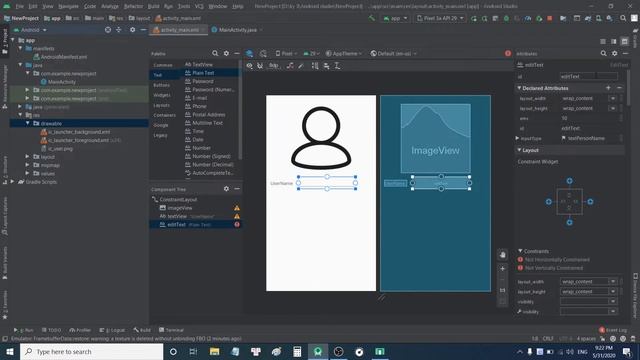640x360 pixels.
Task: Click error icon next to editText
Action: click(237, 224)
